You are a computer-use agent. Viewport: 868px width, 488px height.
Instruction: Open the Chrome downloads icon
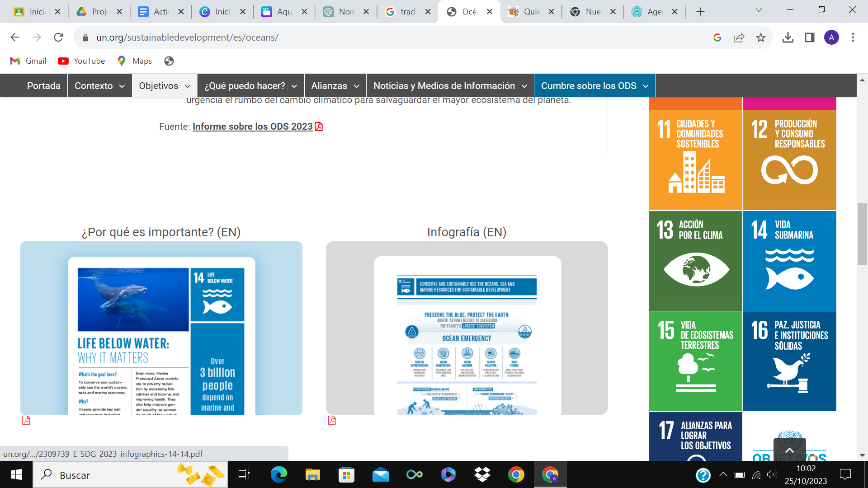pyautogui.click(x=788, y=38)
